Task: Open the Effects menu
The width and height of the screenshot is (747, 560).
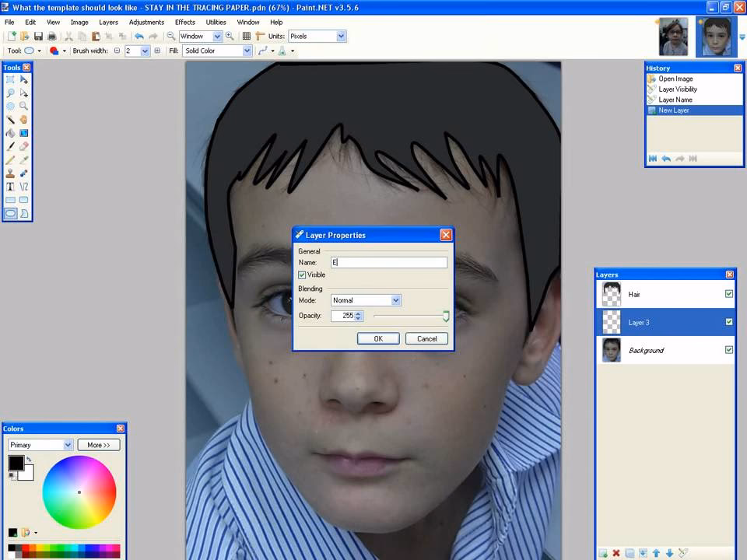Action: [184, 22]
